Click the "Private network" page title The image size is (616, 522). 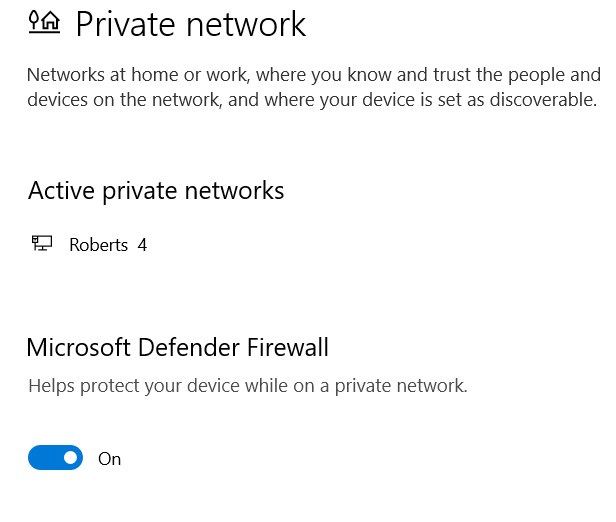[x=190, y=24]
